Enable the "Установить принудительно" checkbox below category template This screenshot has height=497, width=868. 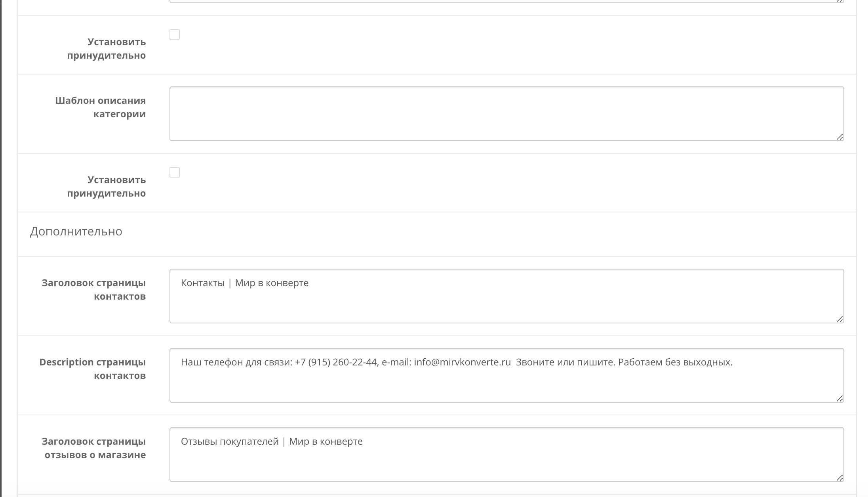[175, 173]
